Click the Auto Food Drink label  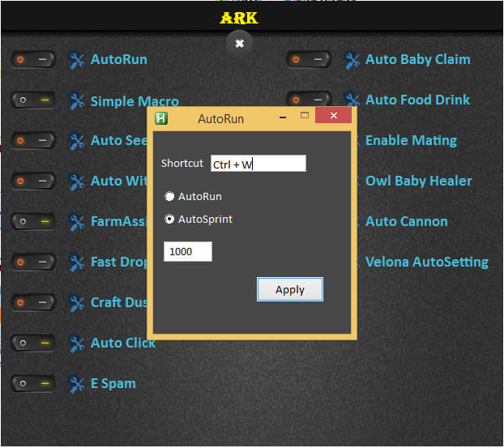click(417, 100)
